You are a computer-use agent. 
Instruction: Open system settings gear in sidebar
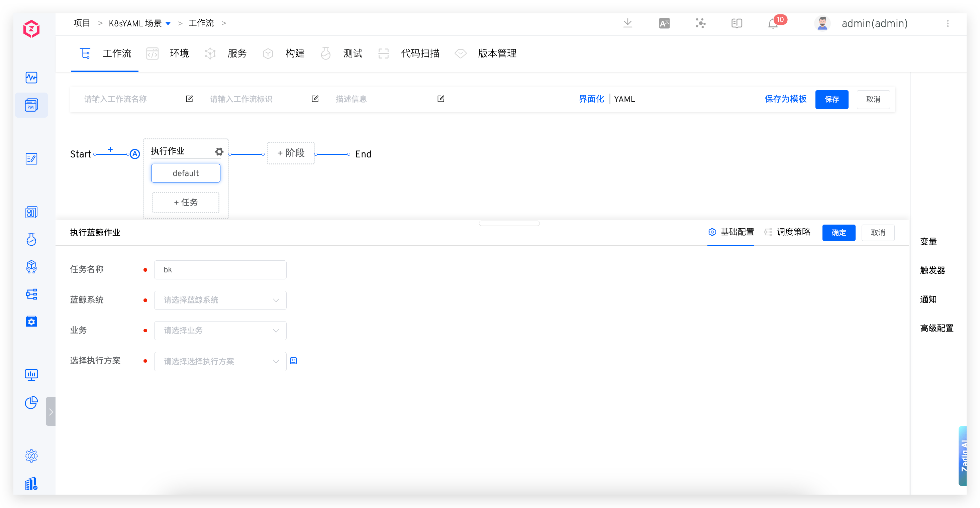click(31, 456)
